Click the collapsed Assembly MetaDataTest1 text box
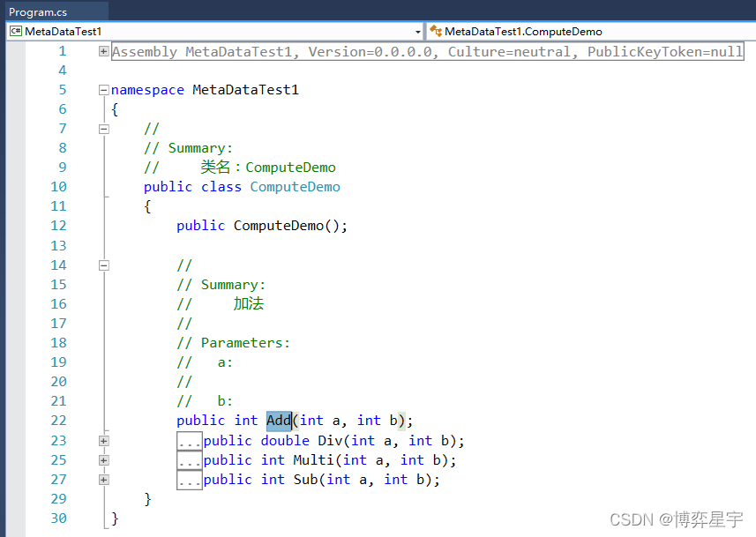The height and width of the screenshot is (537, 756). coord(427,52)
